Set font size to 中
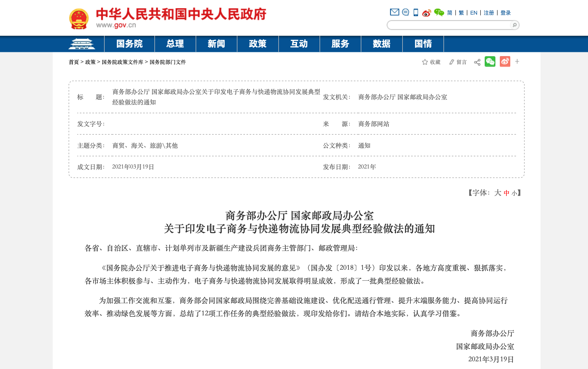 click(x=506, y=193)
